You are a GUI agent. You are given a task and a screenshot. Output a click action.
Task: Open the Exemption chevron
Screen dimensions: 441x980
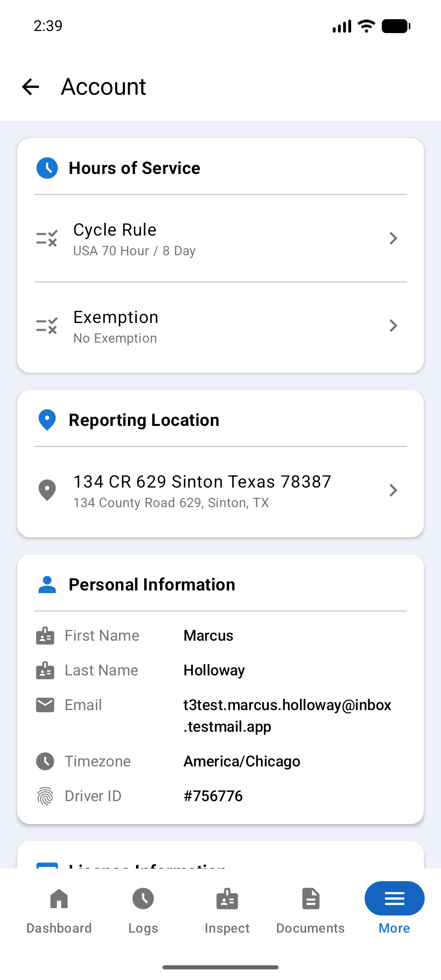coord(393,325)
